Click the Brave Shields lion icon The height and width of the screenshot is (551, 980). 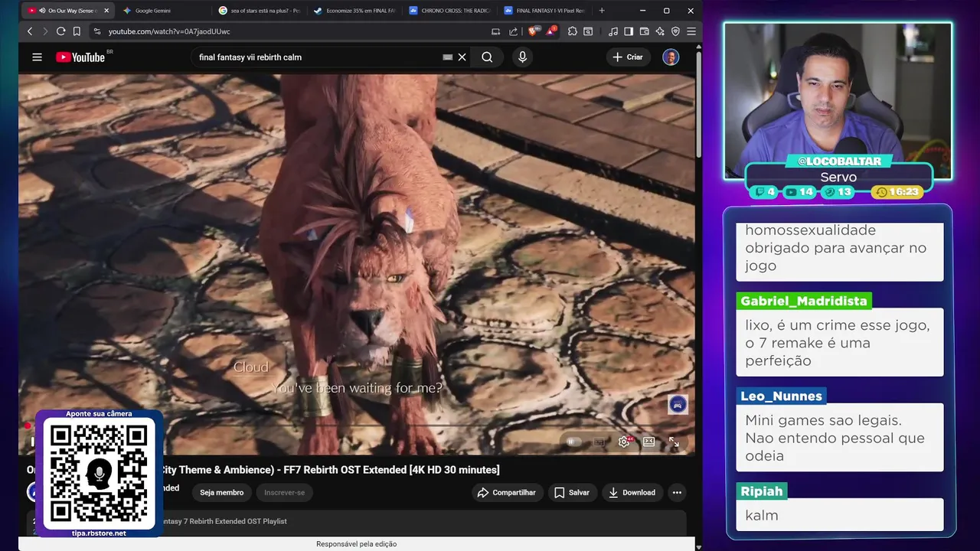point(534,31)
